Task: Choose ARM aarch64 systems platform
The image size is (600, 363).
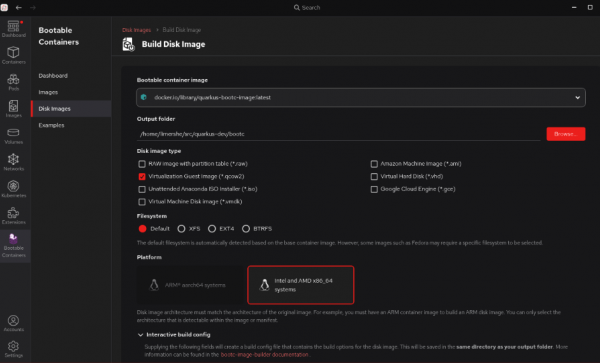Action: 191,285
